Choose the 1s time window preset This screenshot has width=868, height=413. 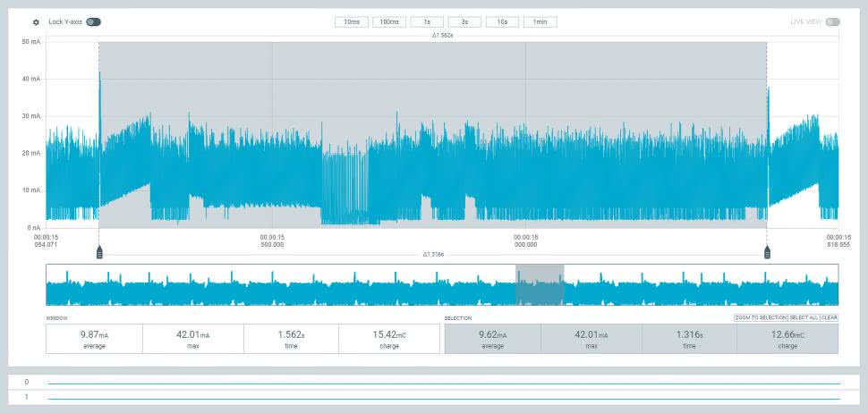pos(427,22)
